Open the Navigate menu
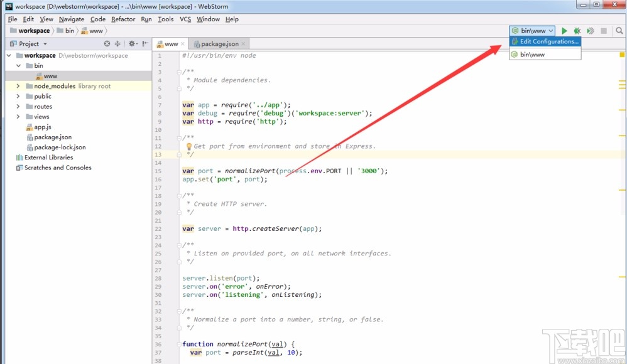 (x=72, y=19)
